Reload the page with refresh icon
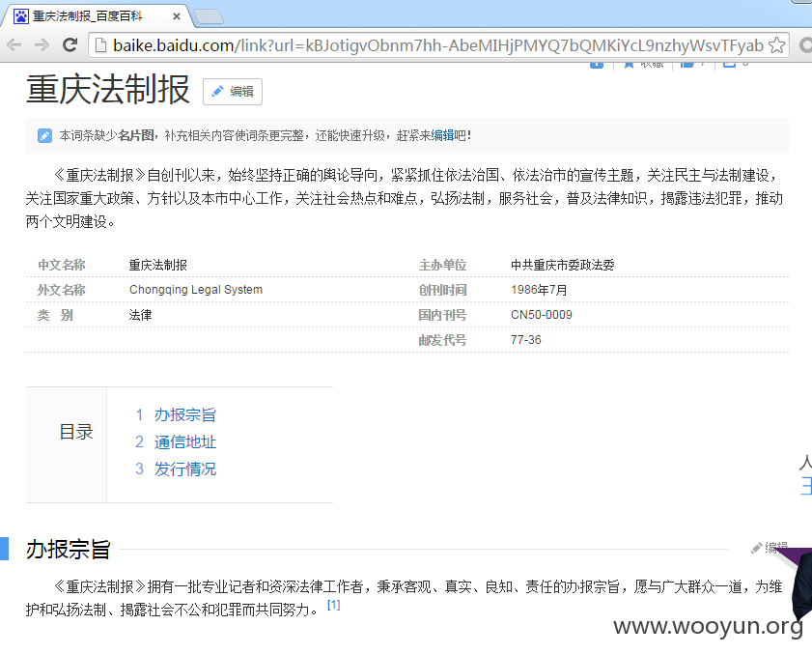 click(x=70, y=45)
